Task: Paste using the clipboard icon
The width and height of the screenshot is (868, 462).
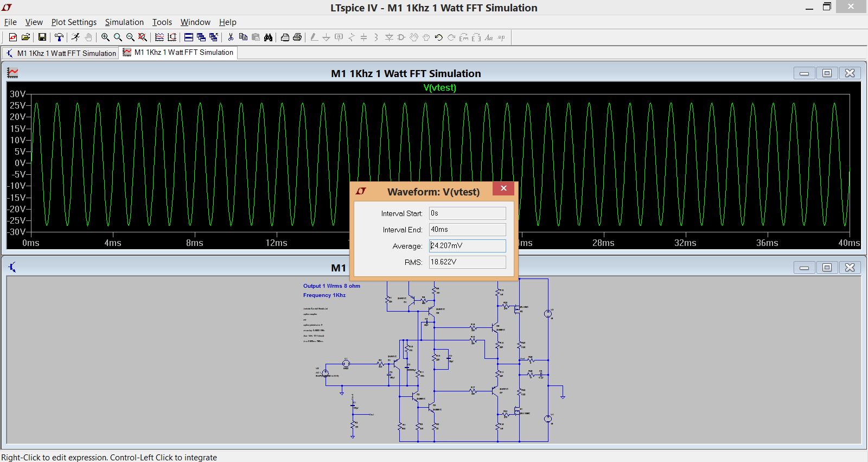Action: [x=256, y=37]
